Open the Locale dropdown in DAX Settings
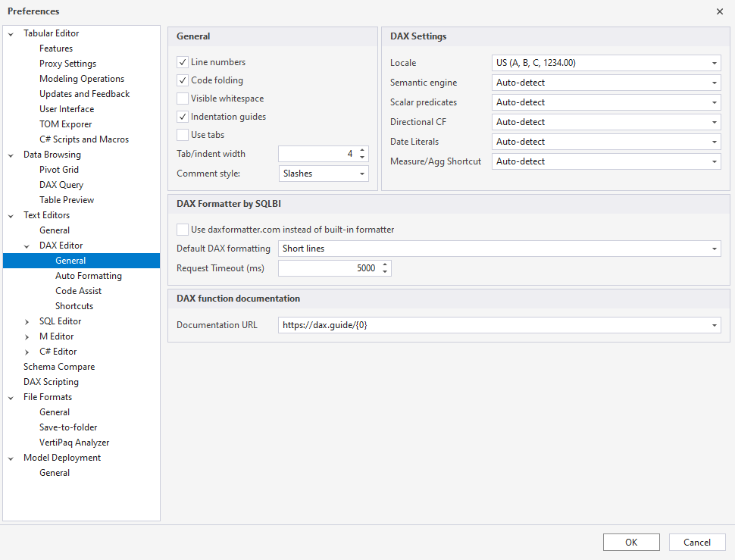The image size is (735, 560). (713, 62)
